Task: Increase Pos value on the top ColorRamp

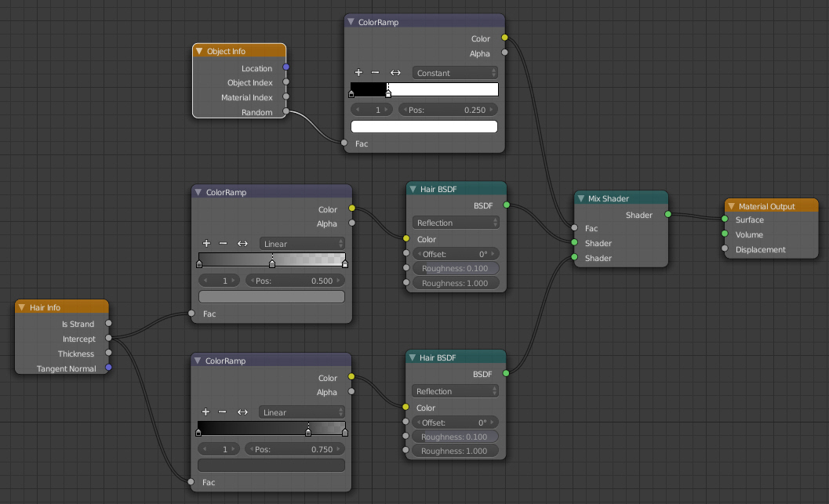Action: tap(492, 110)
